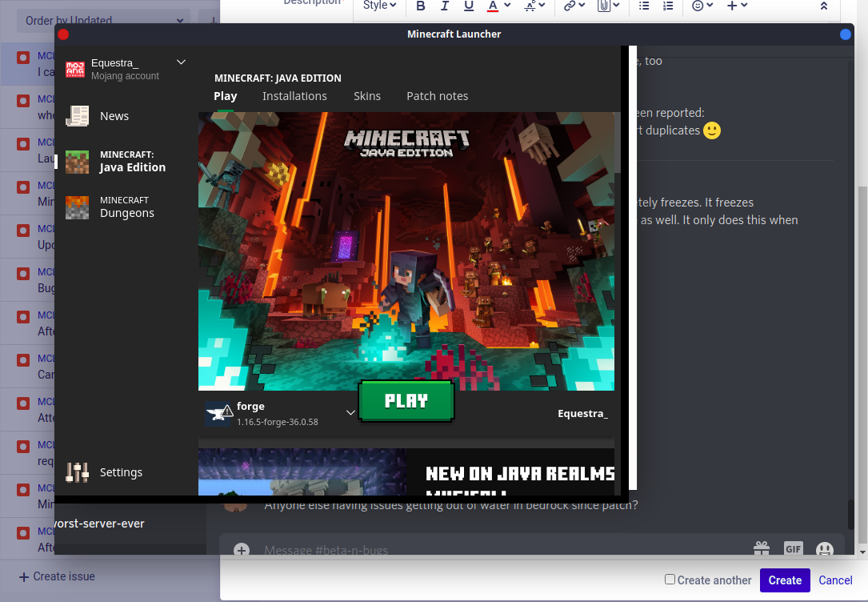
Task: Expand the Equestra_ account menu
Action: pyautogui.click(x=181, y=62)
